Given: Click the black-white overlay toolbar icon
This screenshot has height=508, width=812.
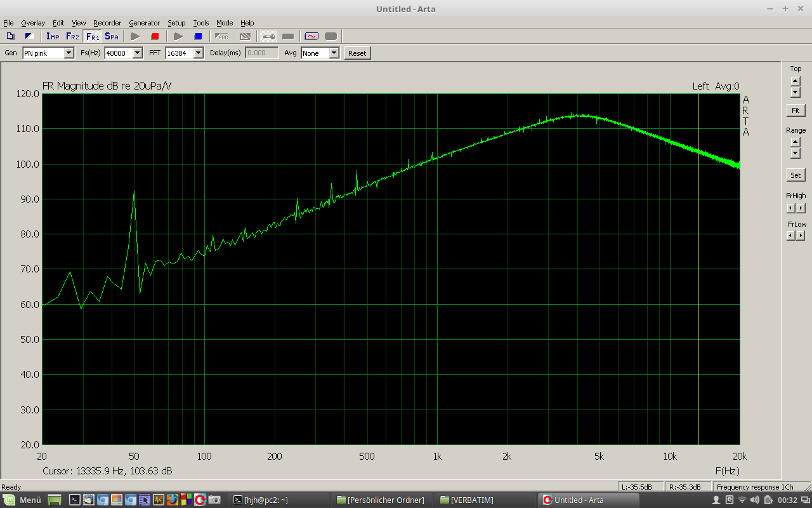Looking at the screenshot, I should 29,36.
